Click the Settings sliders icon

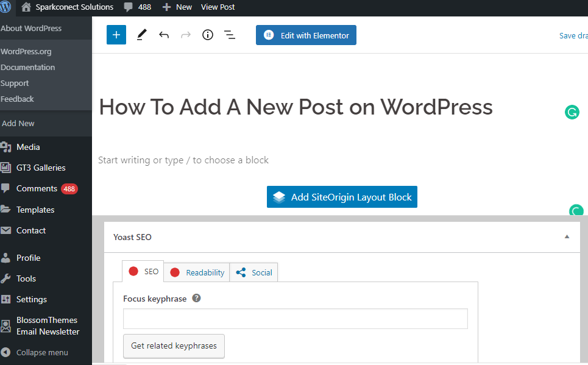pyautogui.click(x=5, y=299)
